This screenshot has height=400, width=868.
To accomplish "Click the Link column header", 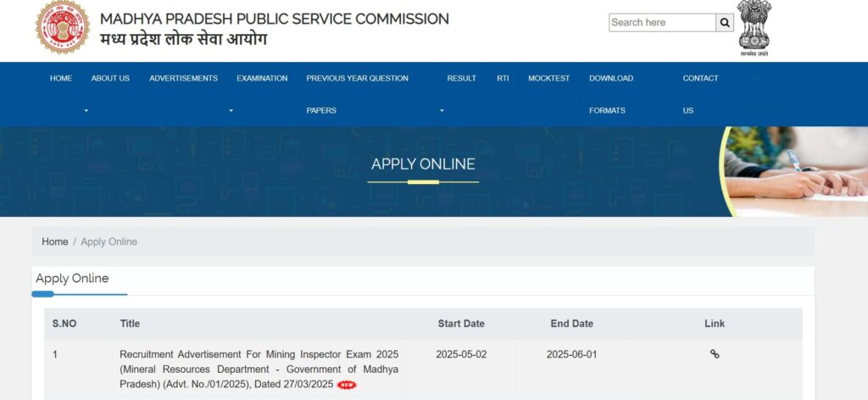I will pos(715,324).
